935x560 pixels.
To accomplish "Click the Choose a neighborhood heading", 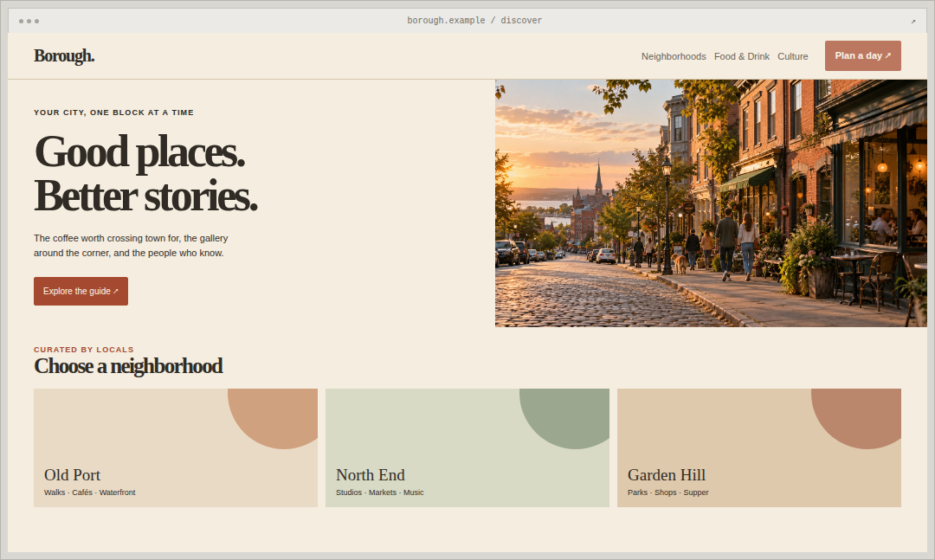I will pyautogui.click(x=128, y=366).
